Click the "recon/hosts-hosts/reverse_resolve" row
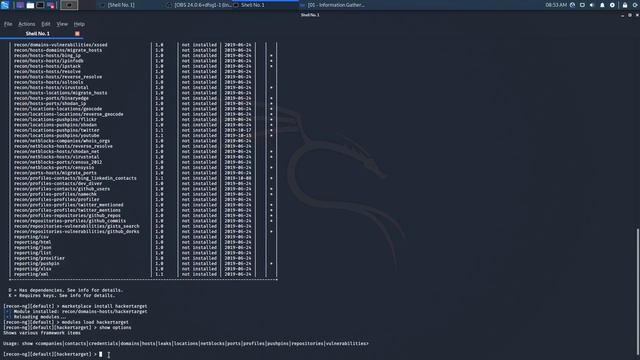The image size is (640, 360). point(143,77)
